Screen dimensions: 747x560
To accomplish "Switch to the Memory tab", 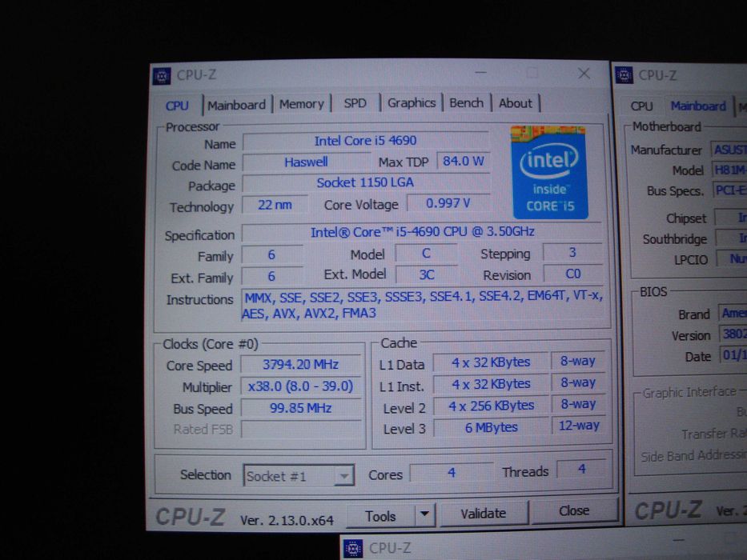I will (301, 104).
